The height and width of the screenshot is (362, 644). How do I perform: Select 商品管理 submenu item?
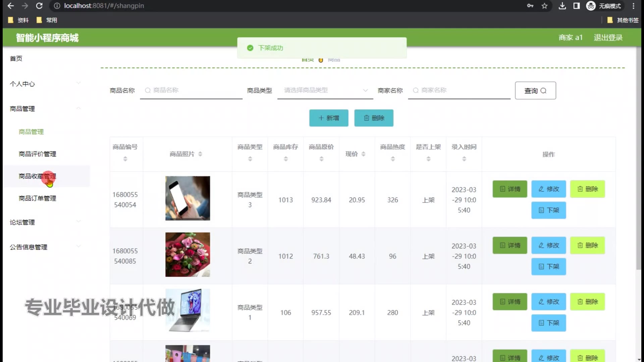click(x=31, y=132)
